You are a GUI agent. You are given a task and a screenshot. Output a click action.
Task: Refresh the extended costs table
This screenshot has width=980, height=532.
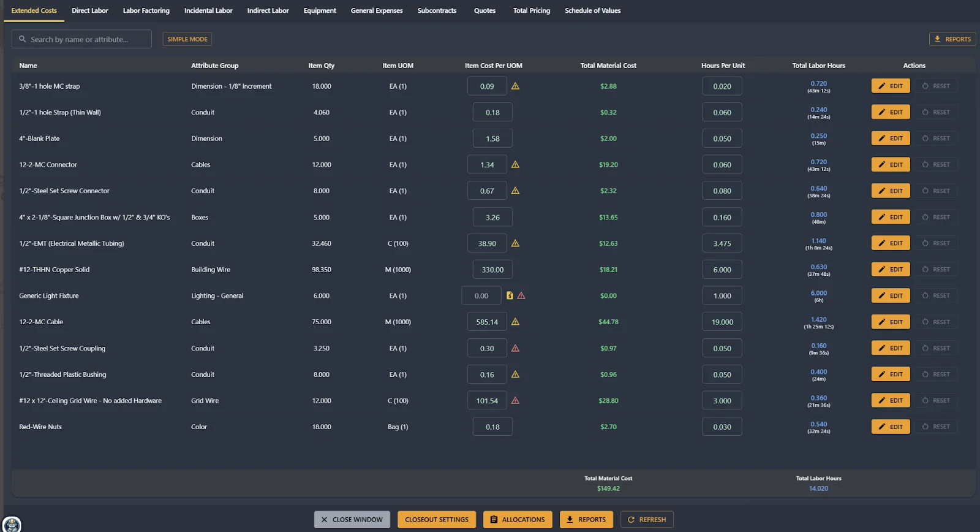click(647, 520)
